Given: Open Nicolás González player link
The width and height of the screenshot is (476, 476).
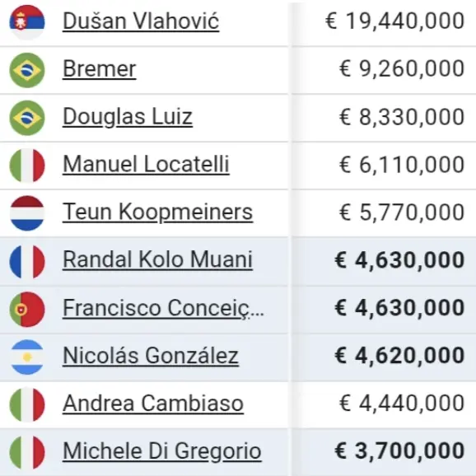Looking at the screenshot, I should (151, 356).
